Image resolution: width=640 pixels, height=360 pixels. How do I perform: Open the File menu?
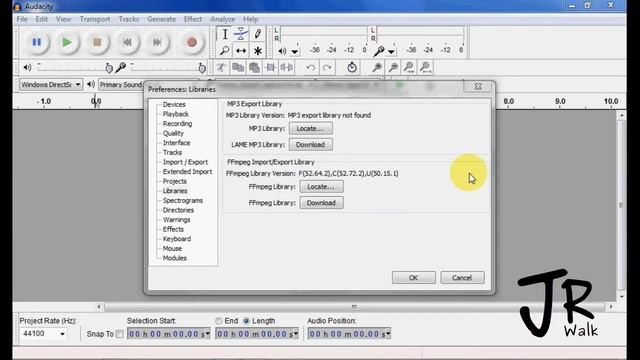coord(22,19)
